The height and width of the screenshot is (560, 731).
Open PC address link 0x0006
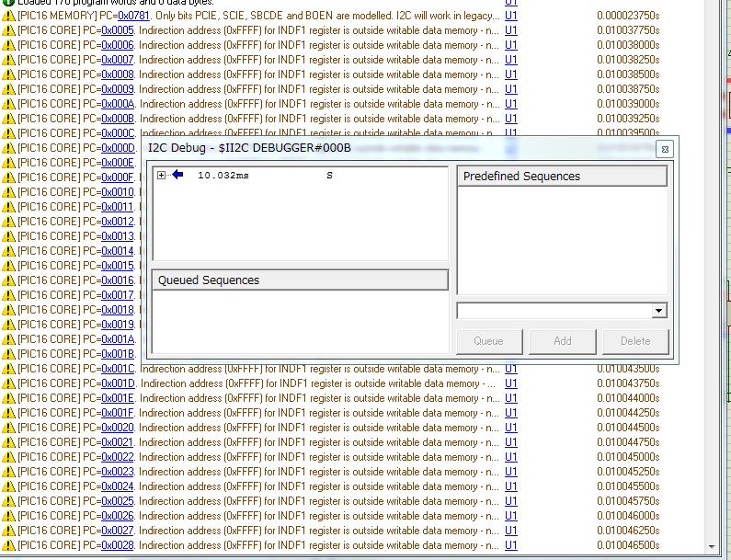tap(118, 45)
